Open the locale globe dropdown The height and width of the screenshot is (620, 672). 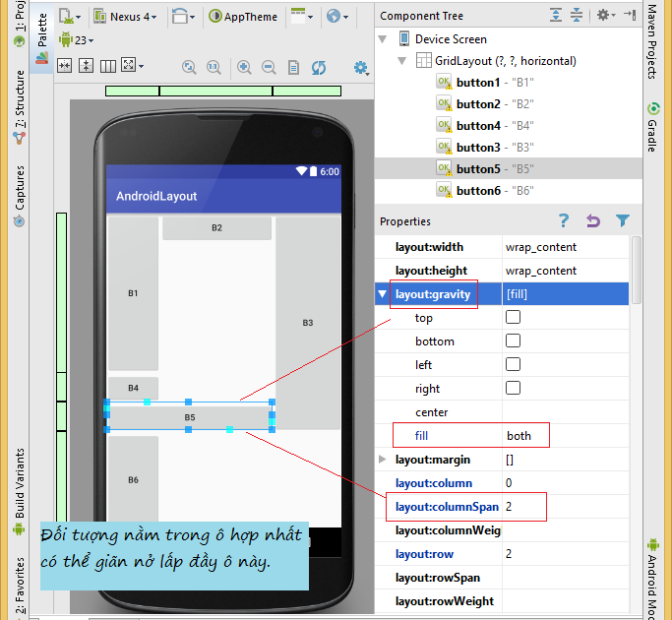tap(336, 17)
